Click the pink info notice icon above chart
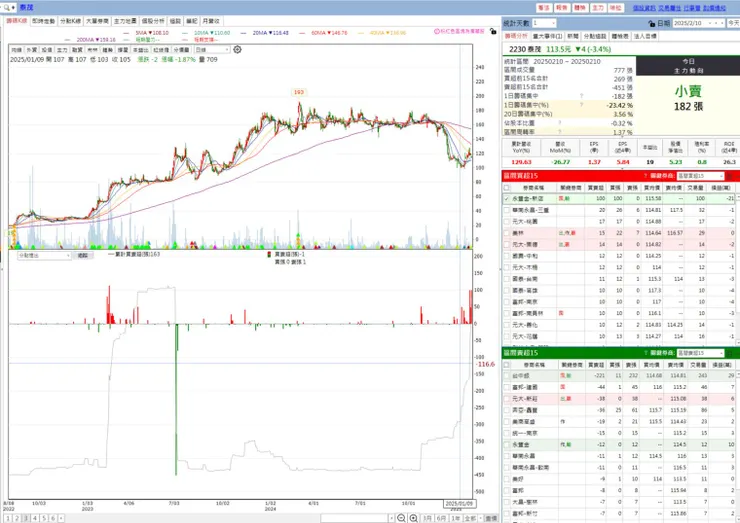This screenshot has height=523, width=740. [437, 31]
